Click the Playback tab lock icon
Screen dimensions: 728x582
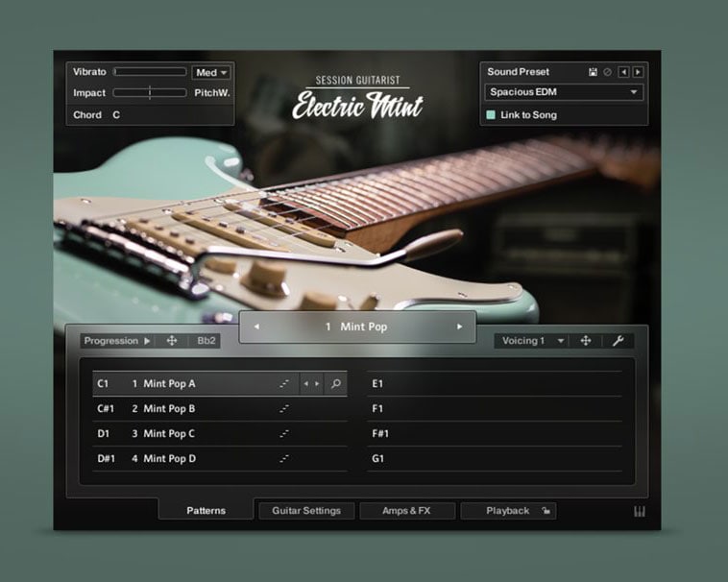pos(546,511)
